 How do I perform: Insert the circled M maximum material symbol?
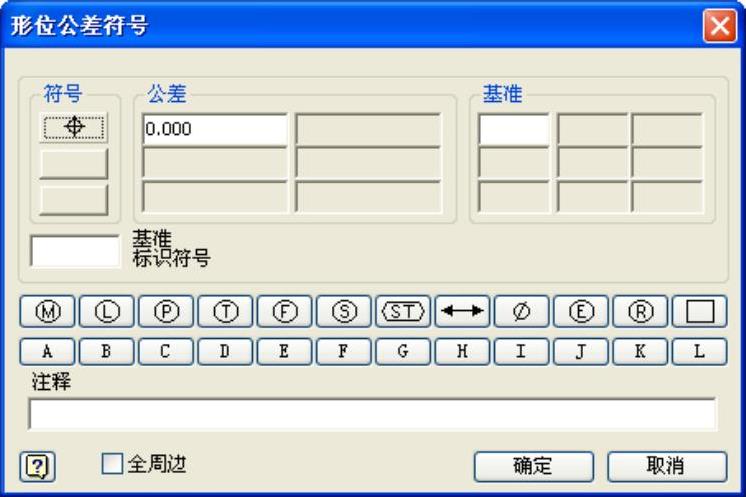[48, 312]
